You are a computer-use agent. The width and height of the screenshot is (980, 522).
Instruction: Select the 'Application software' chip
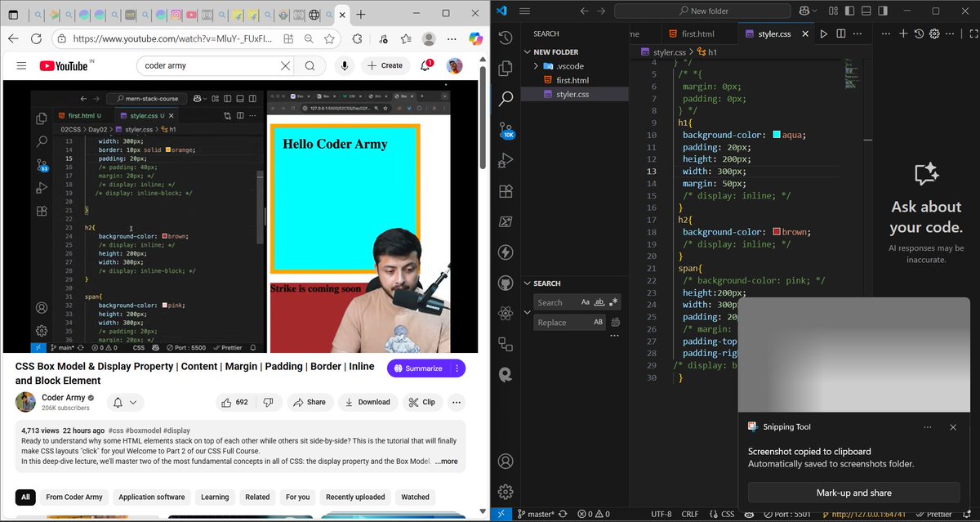click(152, 497)
